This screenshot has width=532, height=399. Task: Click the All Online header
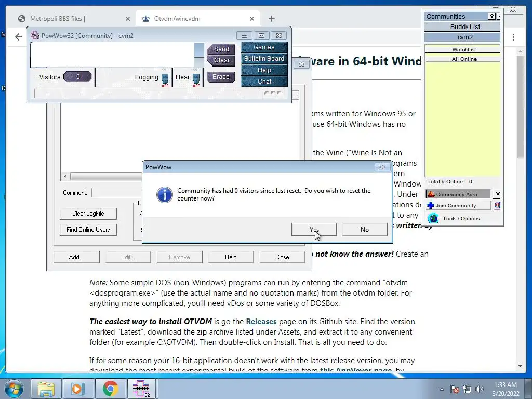pyautogui.click(x=463, y=59)
